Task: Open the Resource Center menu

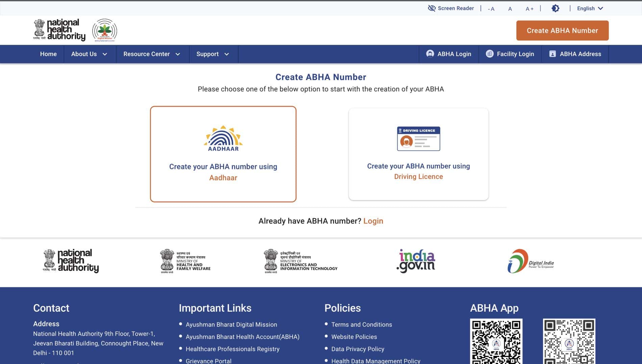Action: click(146, 54)
